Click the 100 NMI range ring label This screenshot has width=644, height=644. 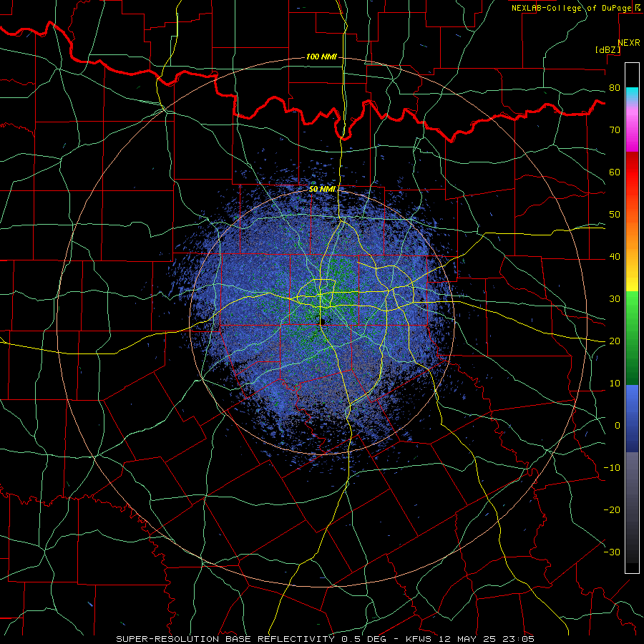[321, 57]
